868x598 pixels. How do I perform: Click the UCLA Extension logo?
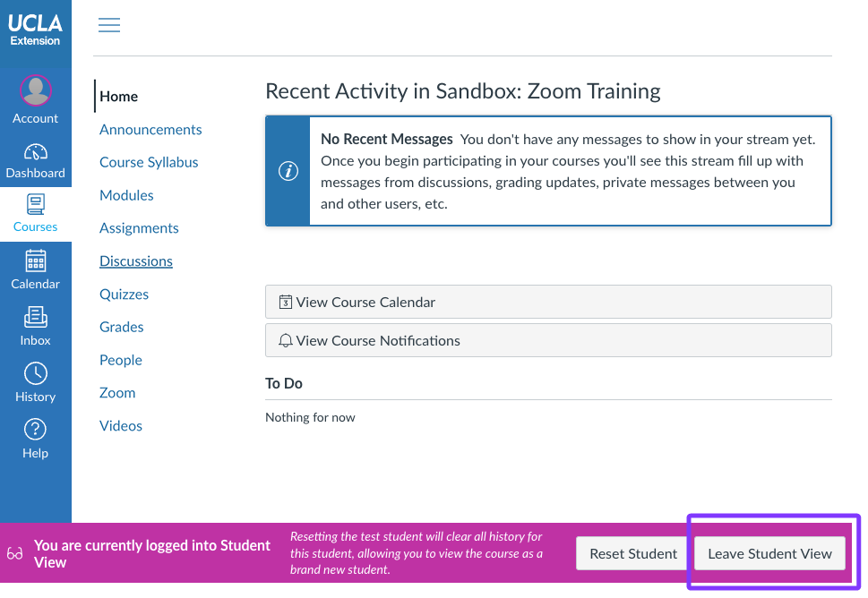click(x=35, y=30)
